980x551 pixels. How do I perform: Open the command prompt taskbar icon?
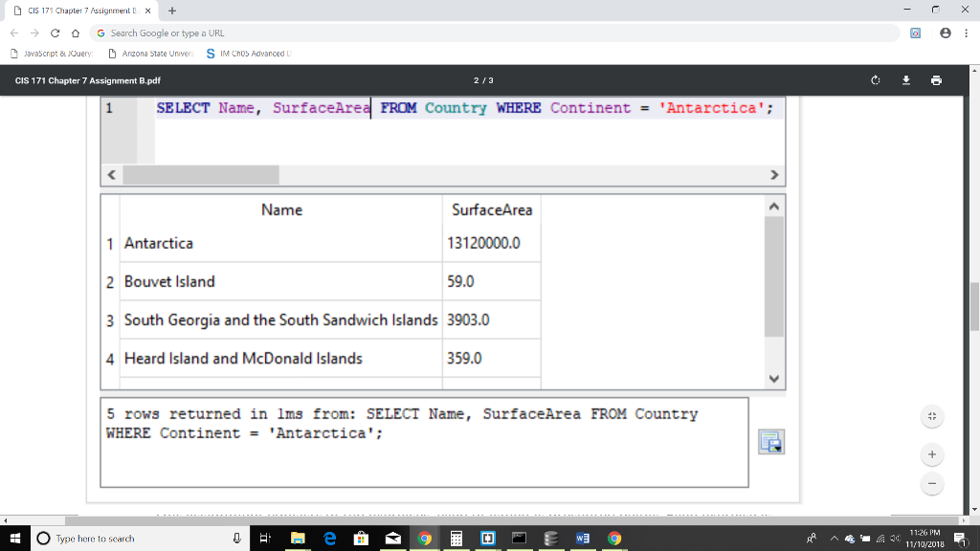(x=519, y=538)
